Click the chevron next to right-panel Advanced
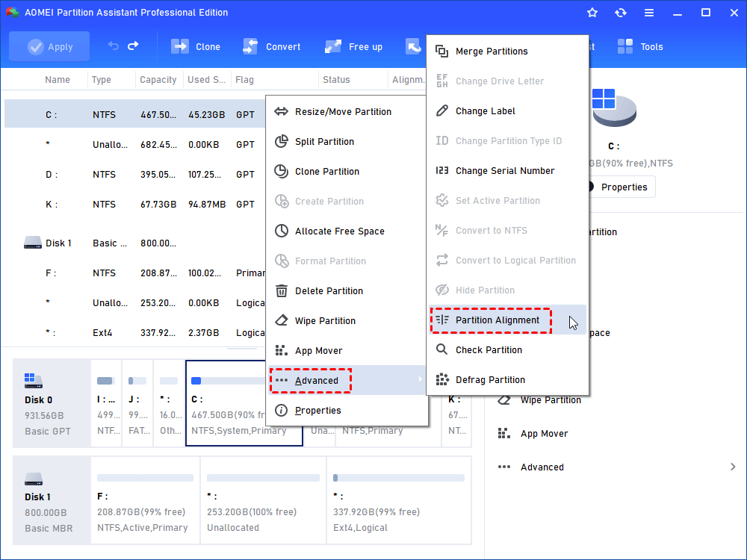The height and width of the screenshot is (560, 747). click(733, 467)
